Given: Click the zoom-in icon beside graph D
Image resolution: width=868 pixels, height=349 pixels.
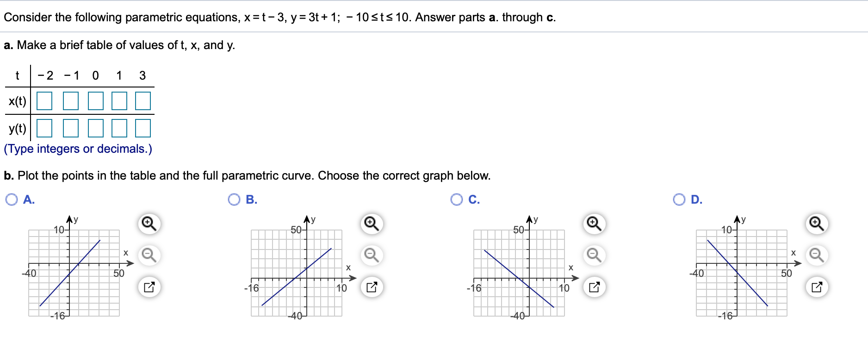Looking at the screenshot, I should tap(816, 224).
